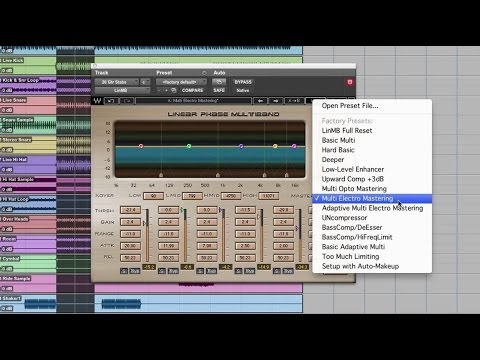Click the copy settings icon beside Compare

[x=174, y=90]
